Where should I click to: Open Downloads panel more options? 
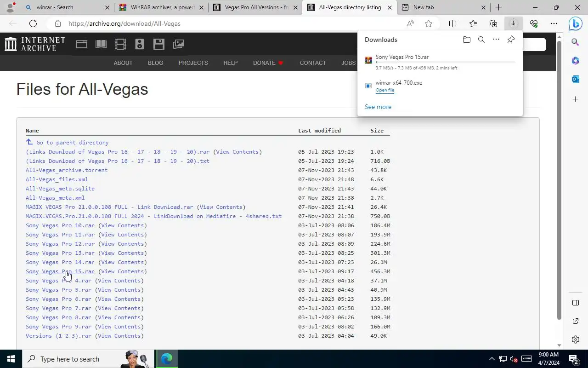tap(496, 40)
